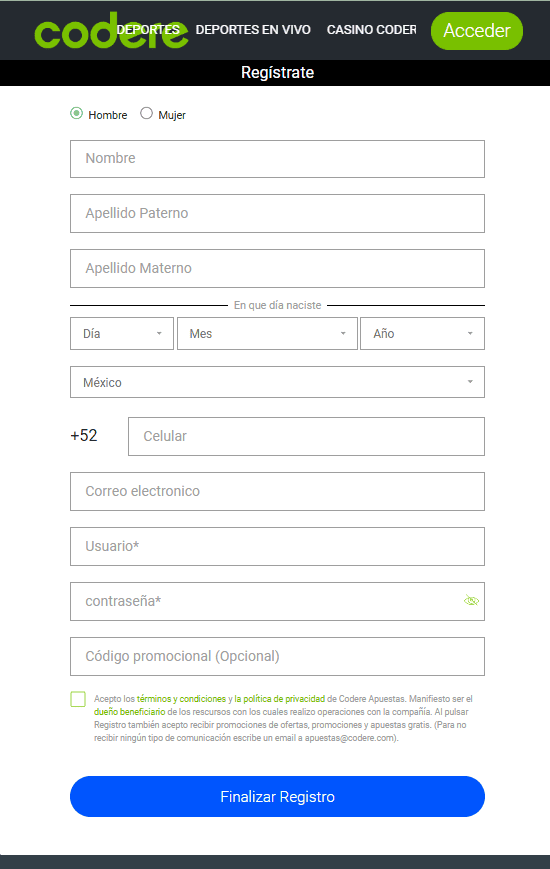This screenshot has width=550, height=869.
Task: Go to the Deportes menu item
Action: click(x=148, y=30)
